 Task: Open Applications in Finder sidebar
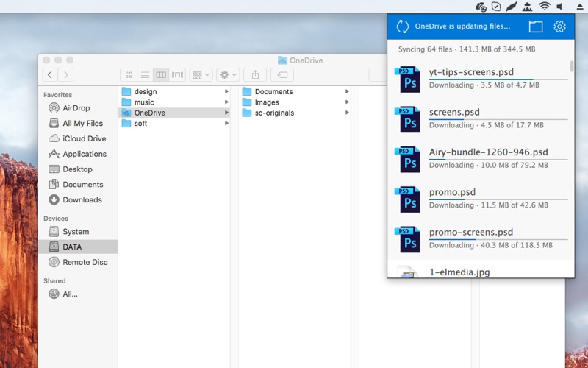click(78, 154)
